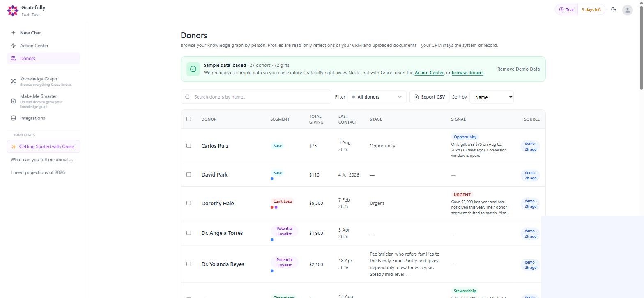644x298 pixels.
Task: Click the Integrations database icon
Action: click(x=14, y=118)
